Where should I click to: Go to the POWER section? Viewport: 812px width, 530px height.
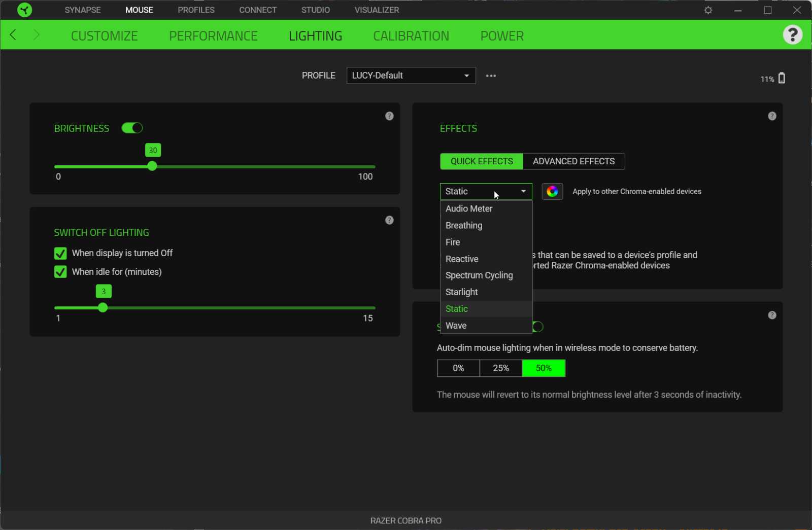coord(502,36)
